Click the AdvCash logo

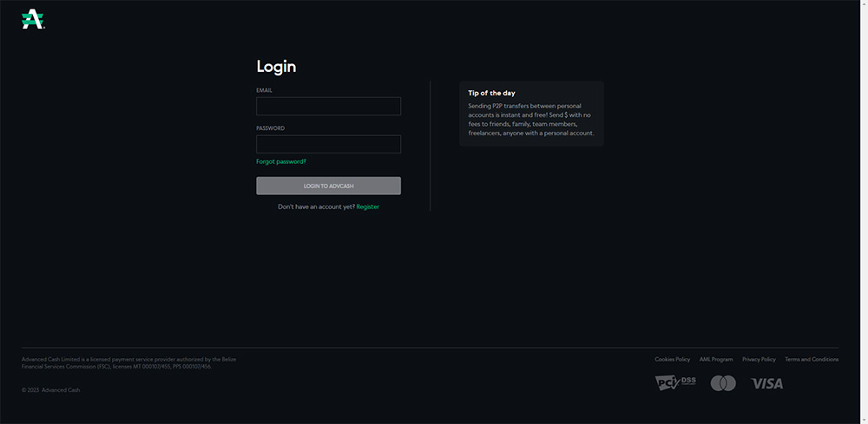pyautogui.click(x=32, y=19)
